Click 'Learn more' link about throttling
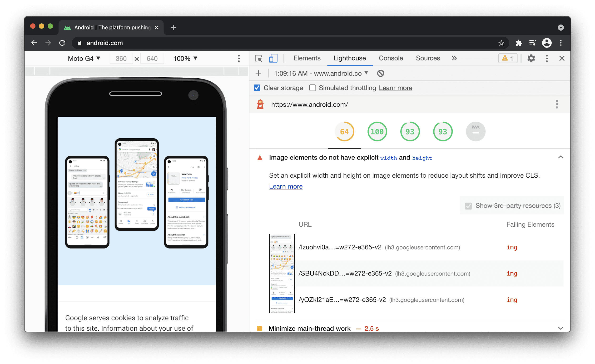The height and width of the screenshot is (364, 595). 395,88
